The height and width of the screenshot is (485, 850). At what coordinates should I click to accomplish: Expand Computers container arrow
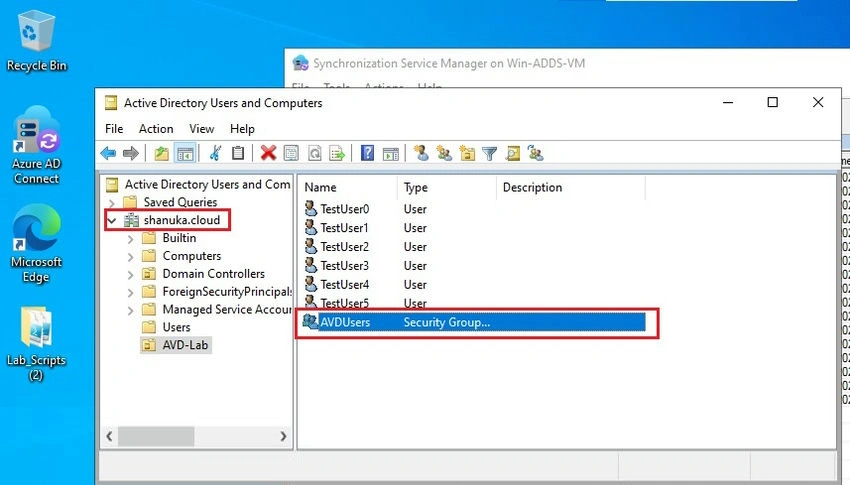click(x=130, y=256)
